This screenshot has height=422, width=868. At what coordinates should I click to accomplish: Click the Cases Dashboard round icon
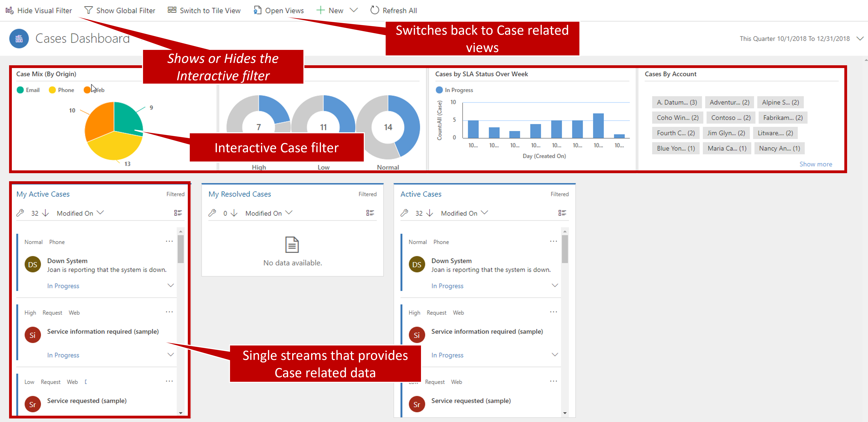point(19,38)
